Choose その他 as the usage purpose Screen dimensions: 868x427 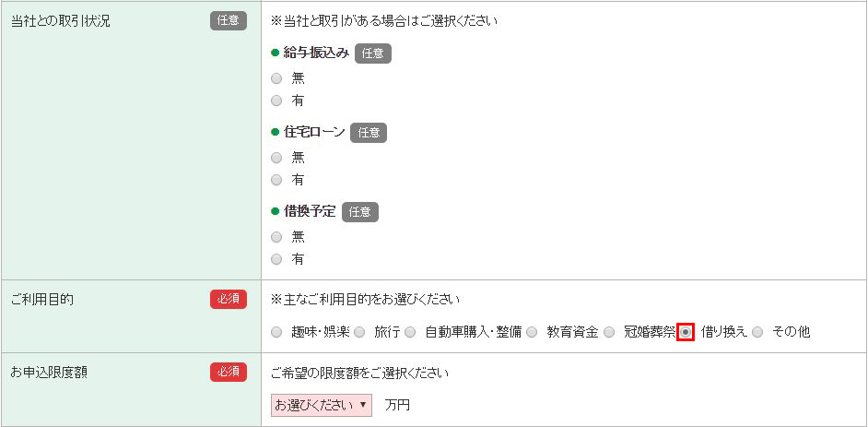pyautogui.click(x=757, y=332)
